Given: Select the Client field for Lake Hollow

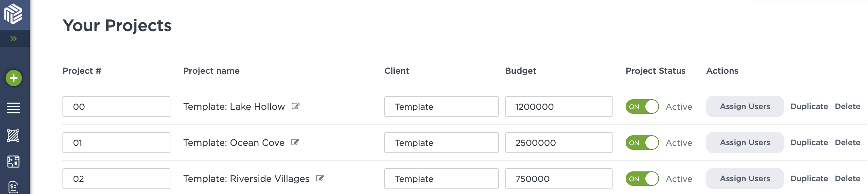Looking at the screenshot, I should click(442, 106).
